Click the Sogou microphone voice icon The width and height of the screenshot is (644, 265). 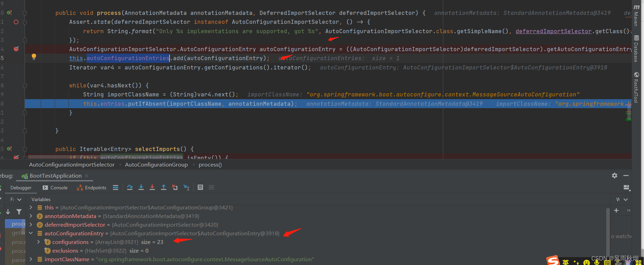597,262
